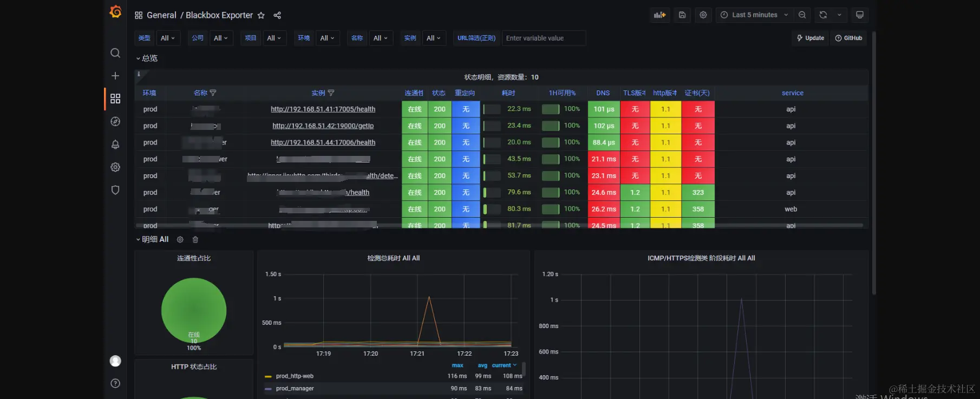Image resolution: width=980 pixels, height=399 pixels.
Task: Open the search dashboards icon in sidebar
Action: click(115, 53)
